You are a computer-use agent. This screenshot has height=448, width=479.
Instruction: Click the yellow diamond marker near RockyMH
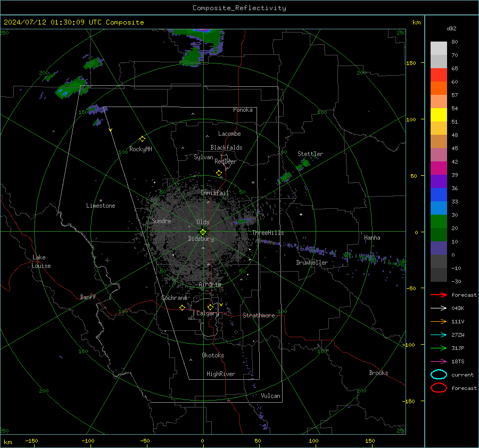pyautogui.click(x=142, y=139)
